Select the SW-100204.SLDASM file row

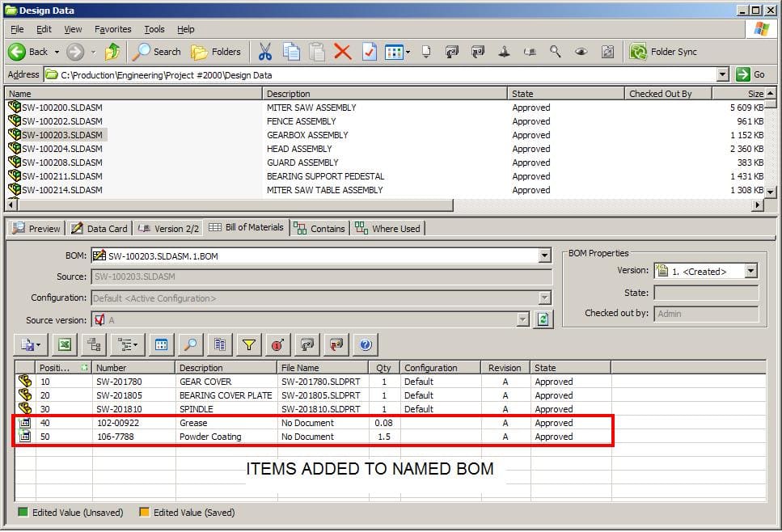[62, 149]
